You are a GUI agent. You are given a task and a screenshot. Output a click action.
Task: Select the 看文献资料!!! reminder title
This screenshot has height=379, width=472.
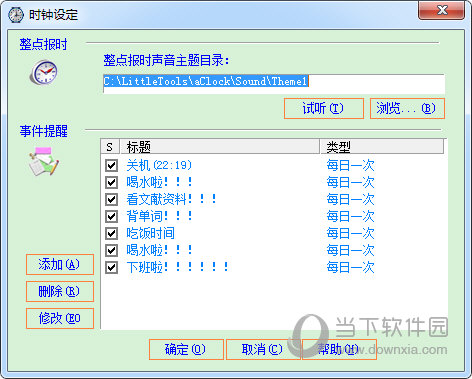(x=171, y=199)
